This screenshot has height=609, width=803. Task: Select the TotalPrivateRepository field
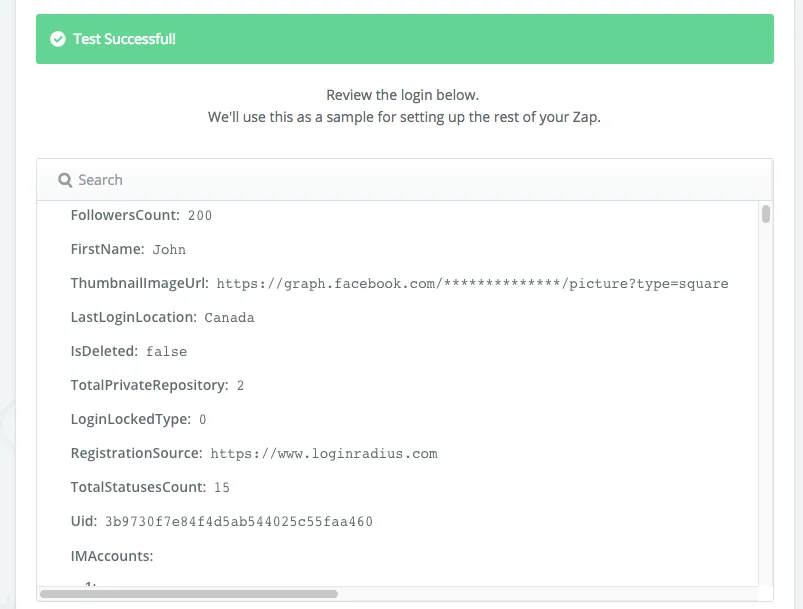151,385
